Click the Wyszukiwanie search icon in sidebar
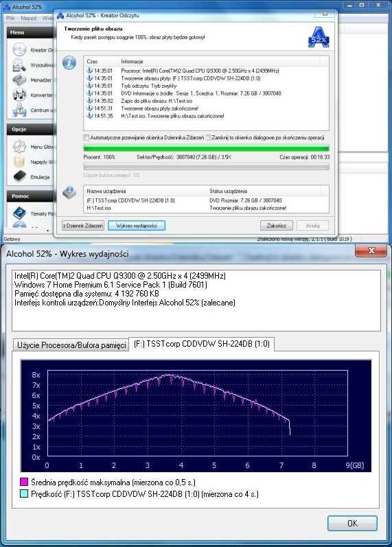The height and width of the screenshot is (547, 392). pos(19,65)
